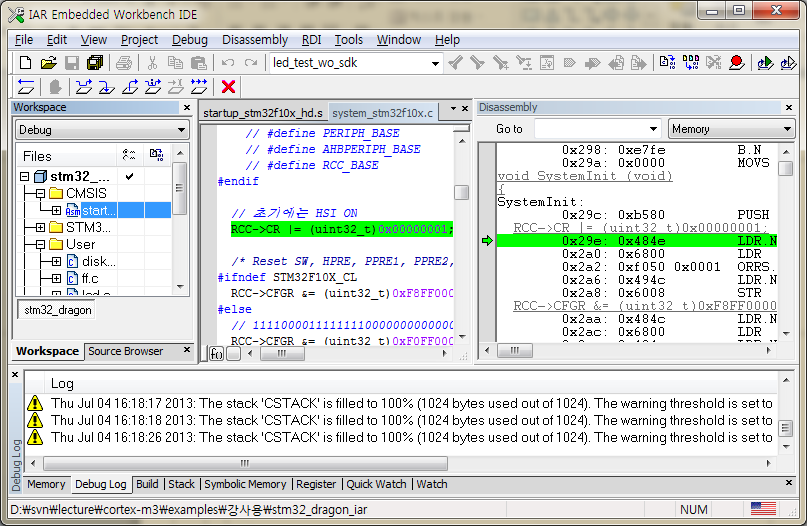Click the Open file folder icon

[48, 63]
